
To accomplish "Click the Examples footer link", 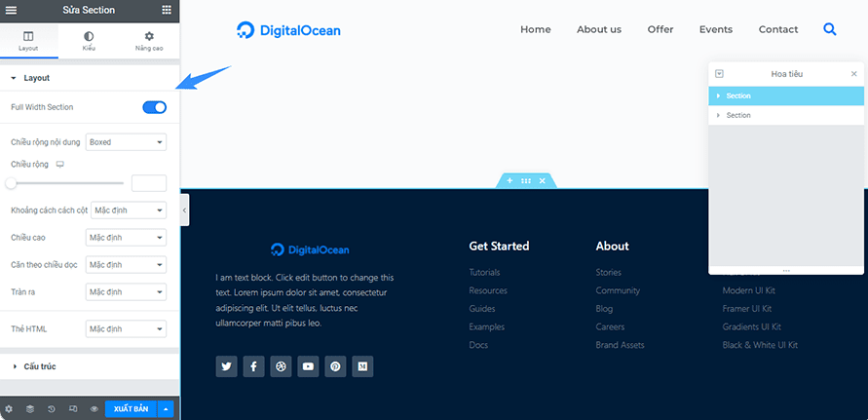I will click(x=486, y=326).
